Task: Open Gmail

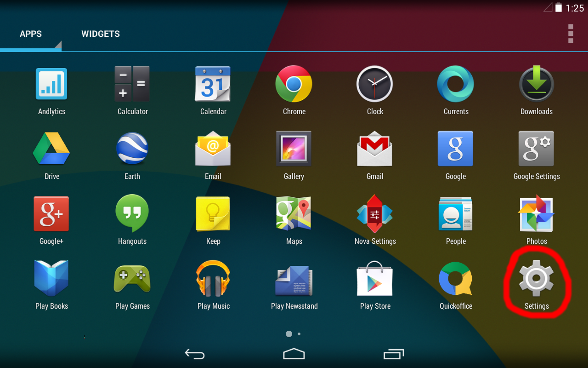Action: point(375,149)
